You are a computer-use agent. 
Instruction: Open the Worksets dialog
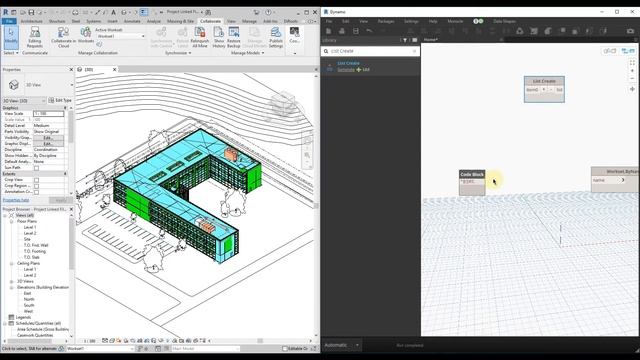86,35
